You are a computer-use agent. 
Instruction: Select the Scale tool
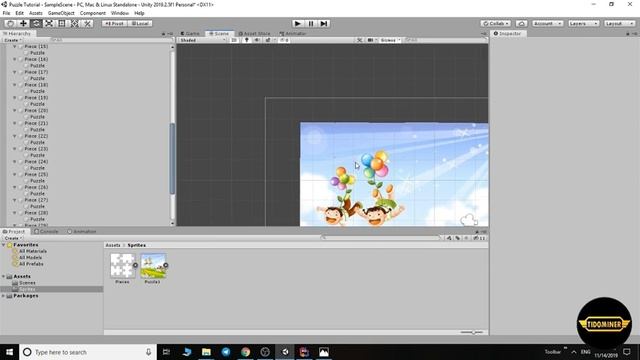tap(49, 23)
